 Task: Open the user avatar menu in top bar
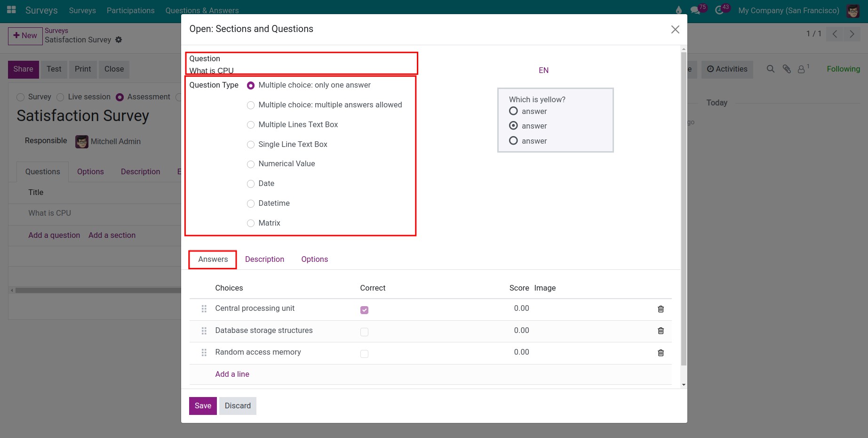pos(853,10)
